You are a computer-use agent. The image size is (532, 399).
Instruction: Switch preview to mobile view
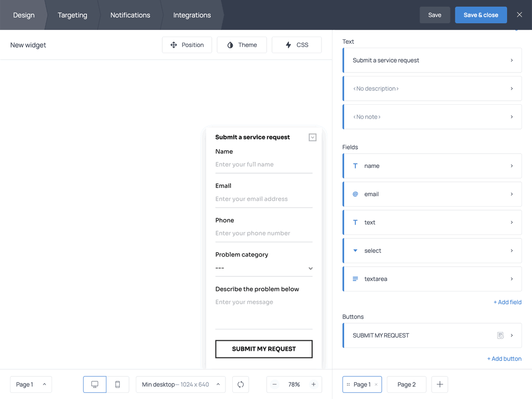tap(117, 384)
